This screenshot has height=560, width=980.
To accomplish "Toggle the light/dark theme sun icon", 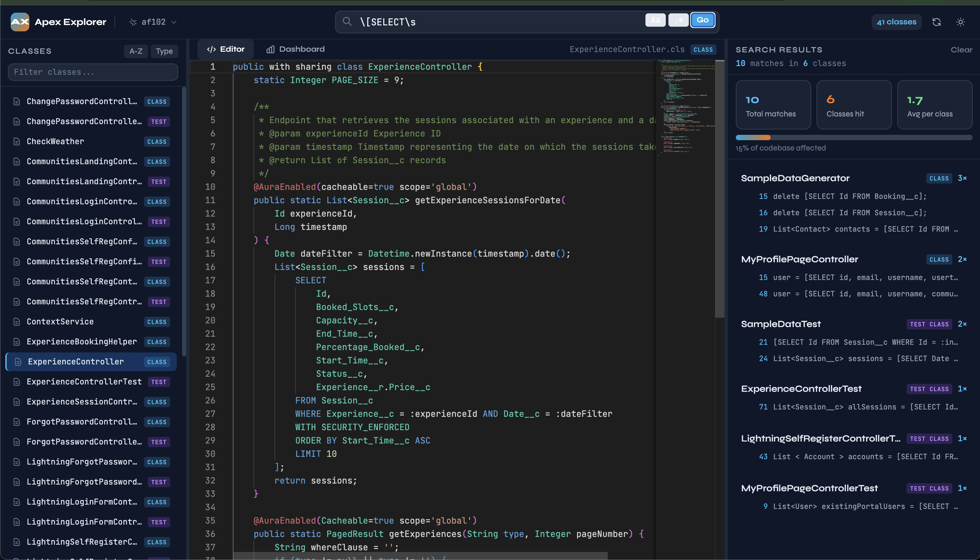I will coord(960,22).
